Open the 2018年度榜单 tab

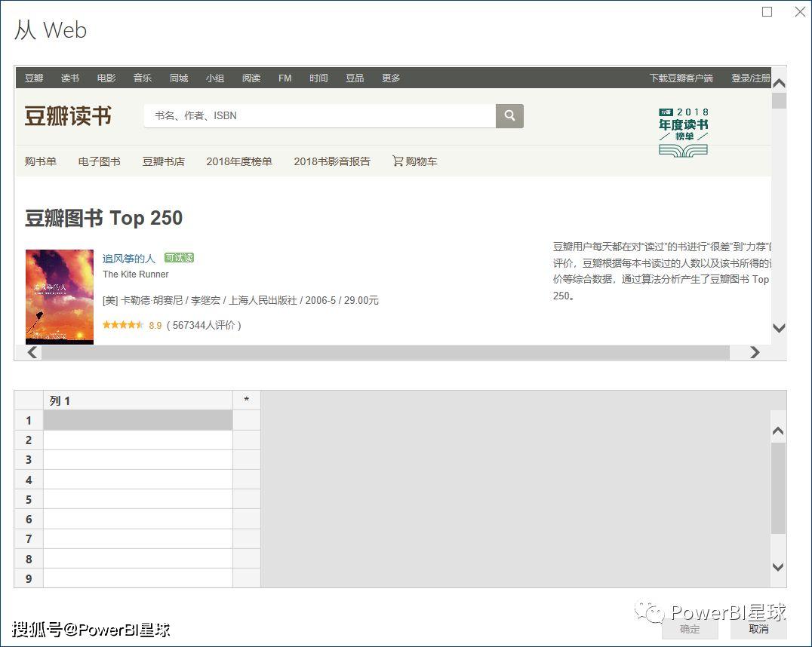tap(238, 161)
